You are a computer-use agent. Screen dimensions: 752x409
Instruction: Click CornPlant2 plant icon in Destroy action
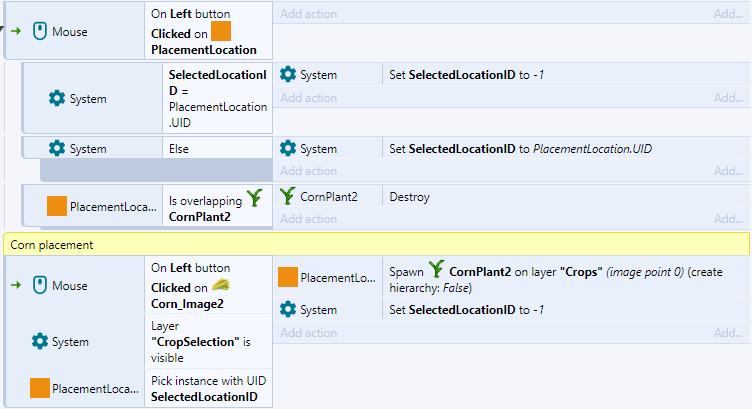pyautogui.click(x=287, y=196)
